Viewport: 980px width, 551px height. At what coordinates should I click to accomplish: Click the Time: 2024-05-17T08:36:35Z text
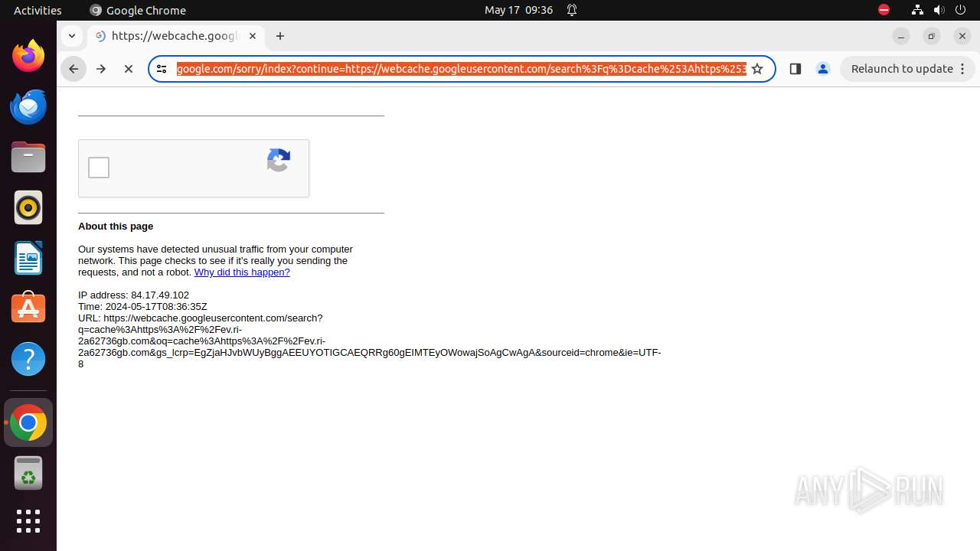[142, 307]
